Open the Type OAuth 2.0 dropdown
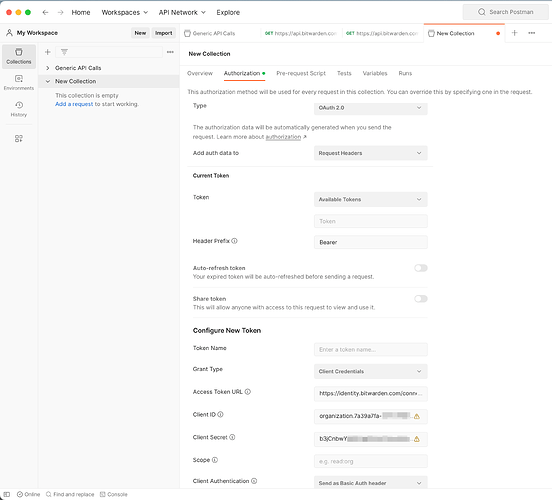Viewport: 552px width, 500px height. pyautogui.click(x=371, y=108)
